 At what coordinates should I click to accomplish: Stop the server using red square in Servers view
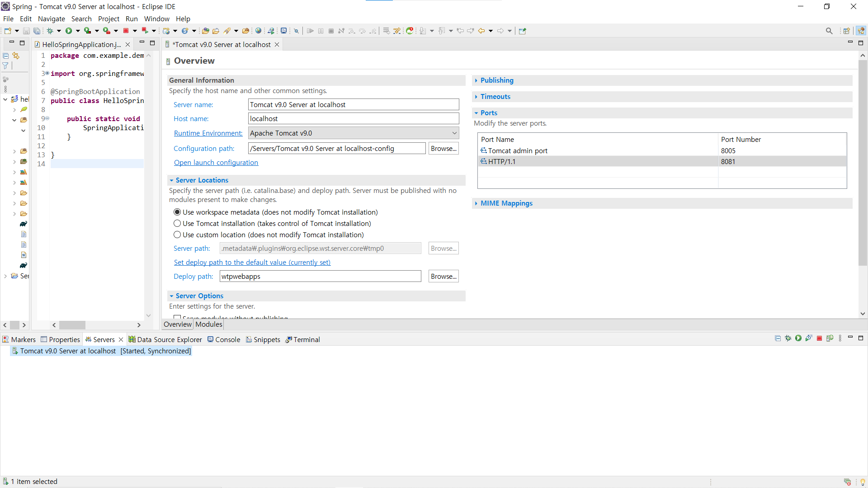tap(819, 338)
